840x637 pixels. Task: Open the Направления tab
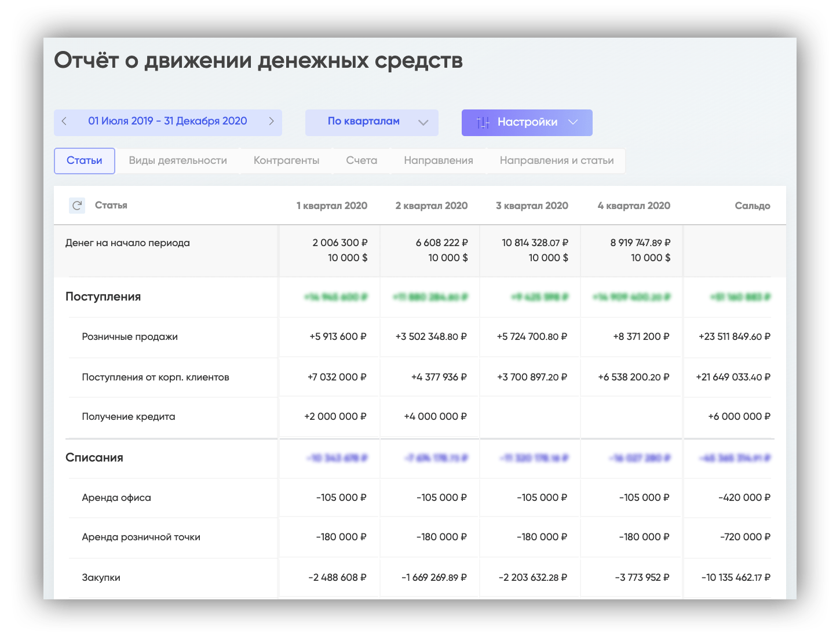[439, 161]
